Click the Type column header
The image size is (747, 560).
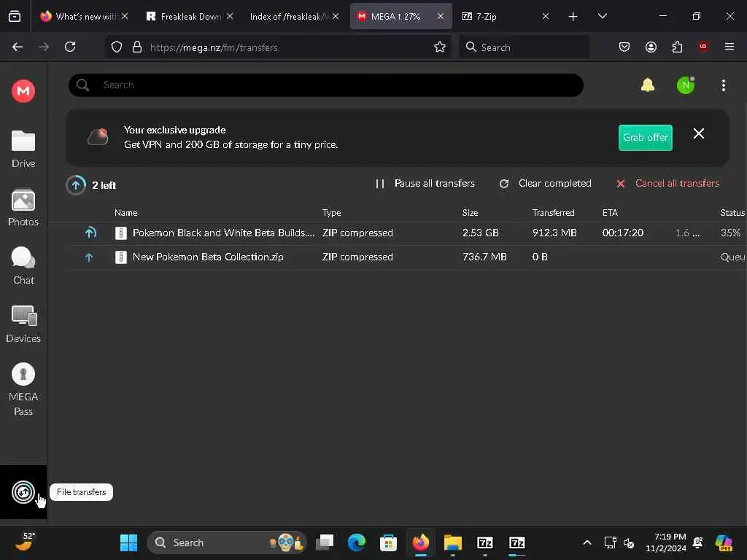coord(332,212)
